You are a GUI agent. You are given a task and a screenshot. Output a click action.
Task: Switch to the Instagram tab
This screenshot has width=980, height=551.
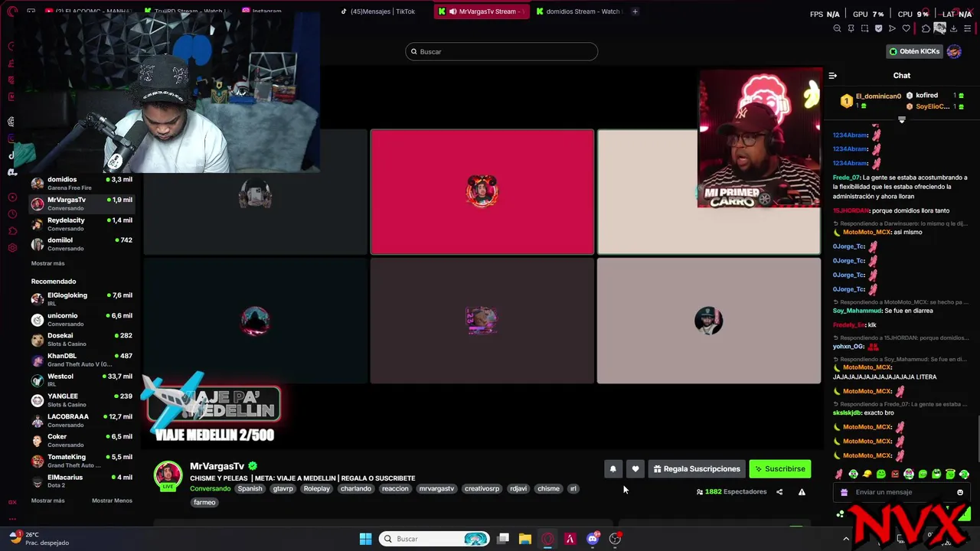261,11
